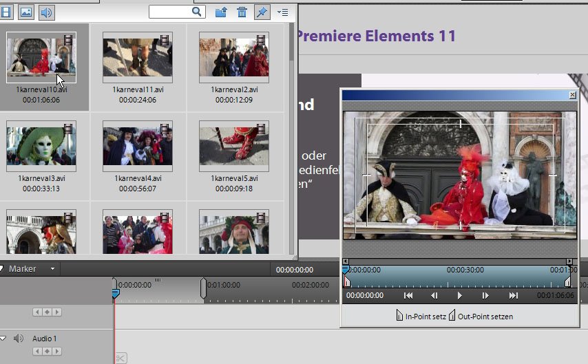
Task: Click the 1karneval3.avi filename
Action: [41, 178]
